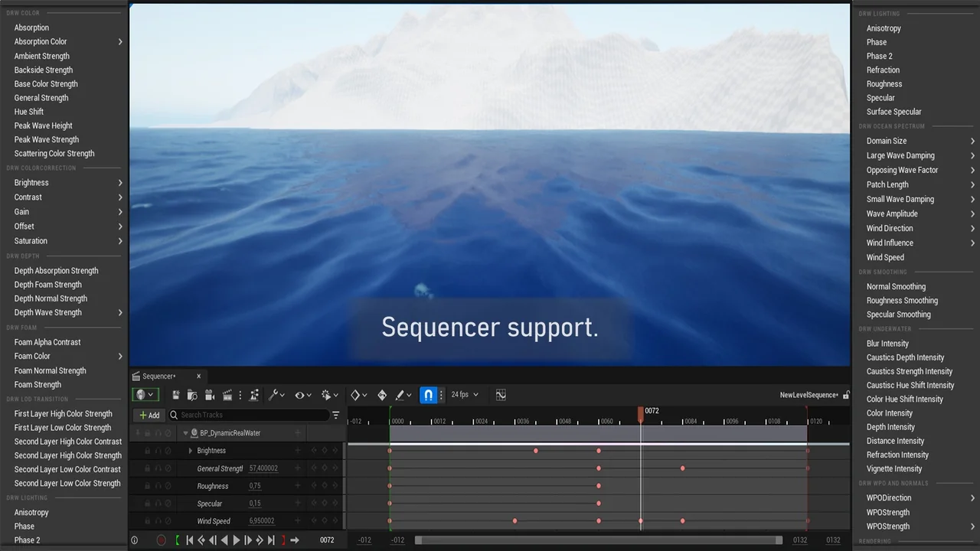The image size is (980, 551).
Task: Jump to the end of the sequence
Action: pos(271,540)
